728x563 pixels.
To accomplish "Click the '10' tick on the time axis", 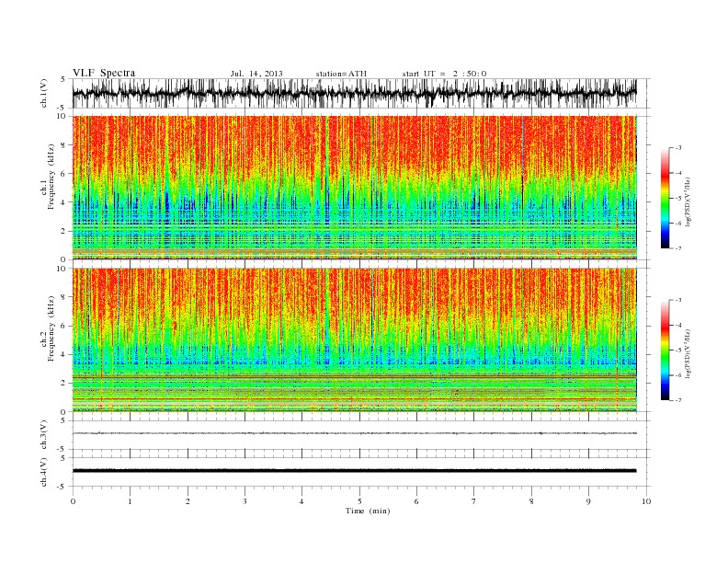I will [x=646, y=501].
